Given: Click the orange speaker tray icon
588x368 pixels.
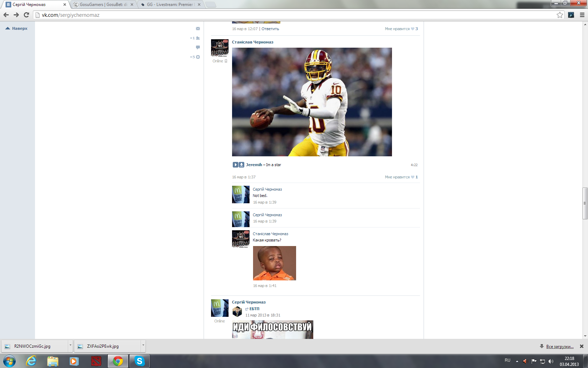Looking at the screenshot, I should 525,361.
